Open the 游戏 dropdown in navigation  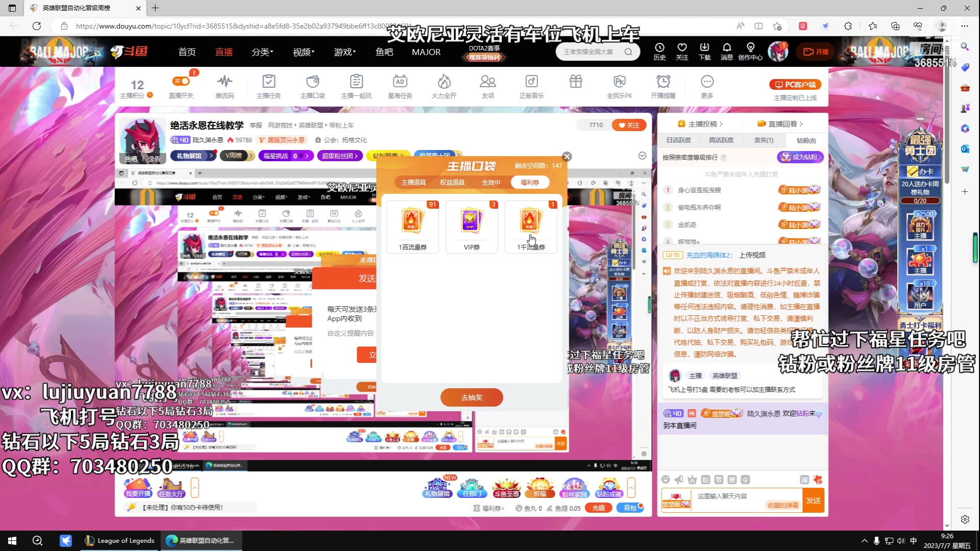345,52
